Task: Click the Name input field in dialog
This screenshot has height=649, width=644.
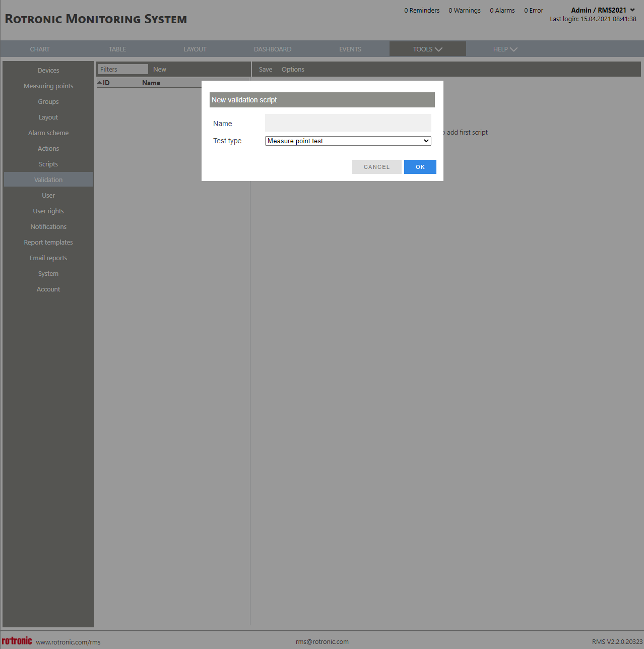Action: coord(348,123)
